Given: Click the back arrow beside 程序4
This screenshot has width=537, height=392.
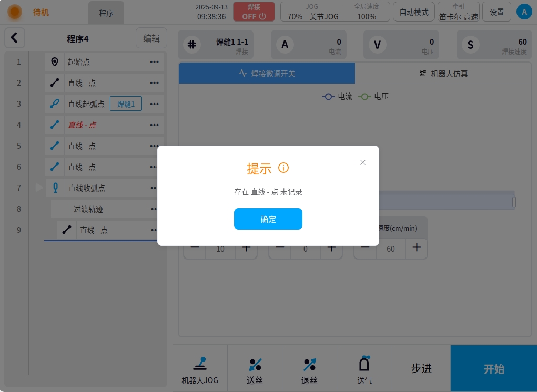Looking at the screenshot, I should pos(15,38).
